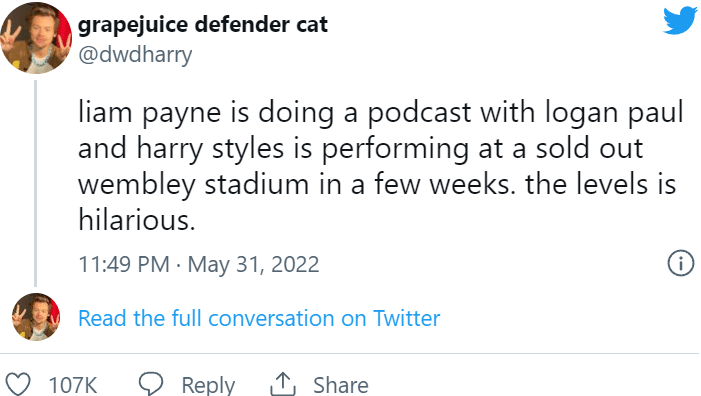Visit the @dwdharry handle link
The width and height of the screenshot is (701, 396).
[135, 55]
